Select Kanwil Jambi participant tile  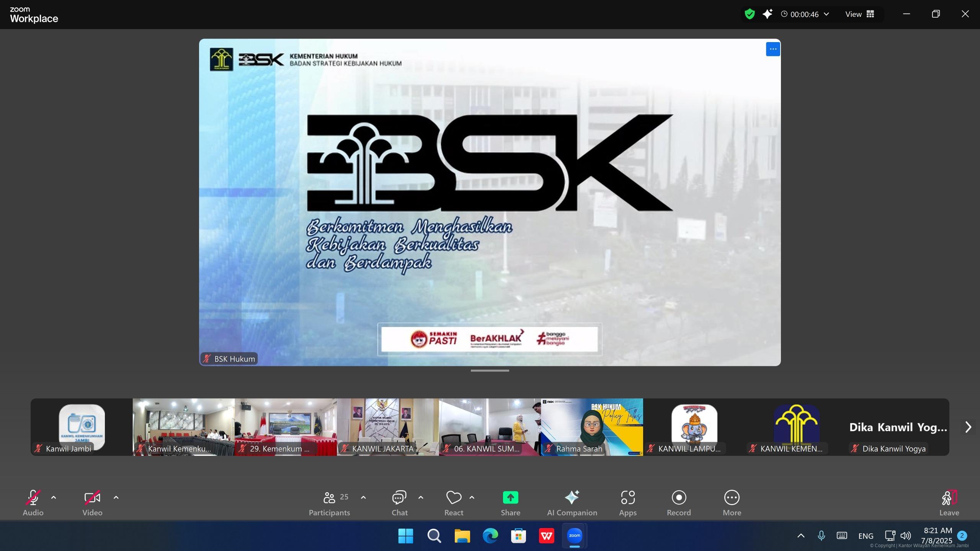pos(82,427)
